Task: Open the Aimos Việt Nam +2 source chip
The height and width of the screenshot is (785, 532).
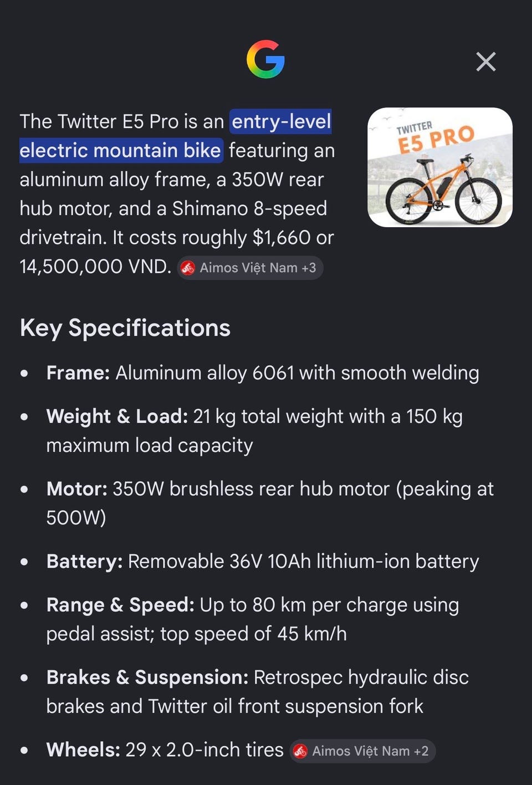Action: [362, 751]
